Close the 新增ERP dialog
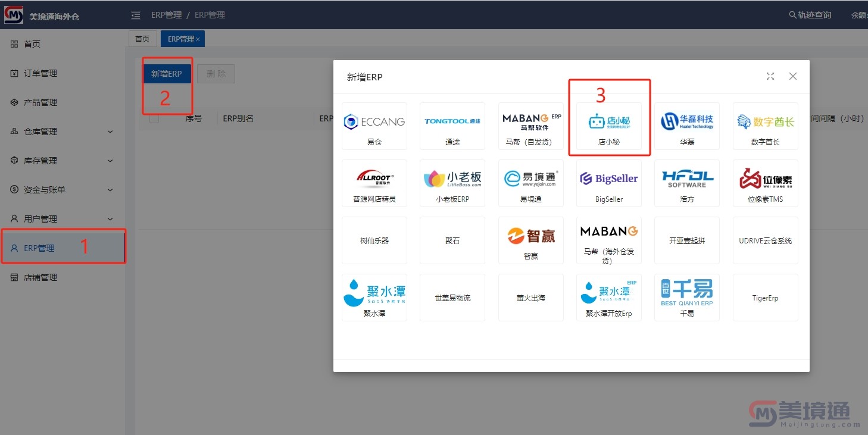 pos(792,76)
